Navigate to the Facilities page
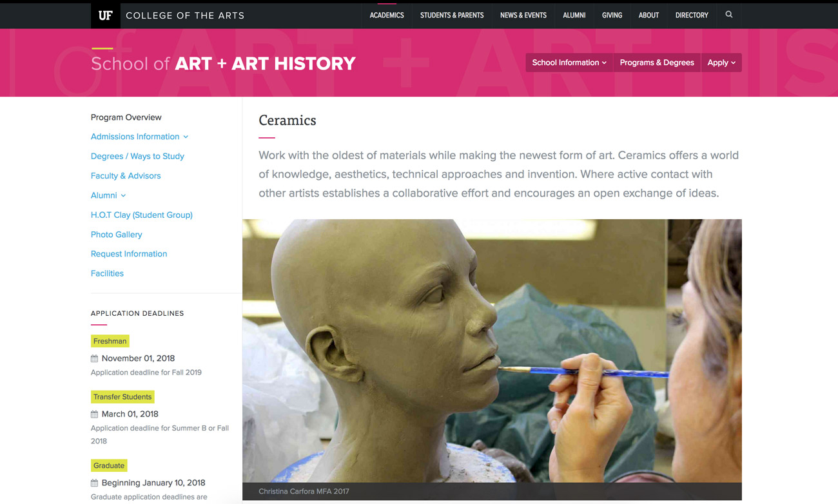This screenshot has height=504, width=838. [107, 273]
